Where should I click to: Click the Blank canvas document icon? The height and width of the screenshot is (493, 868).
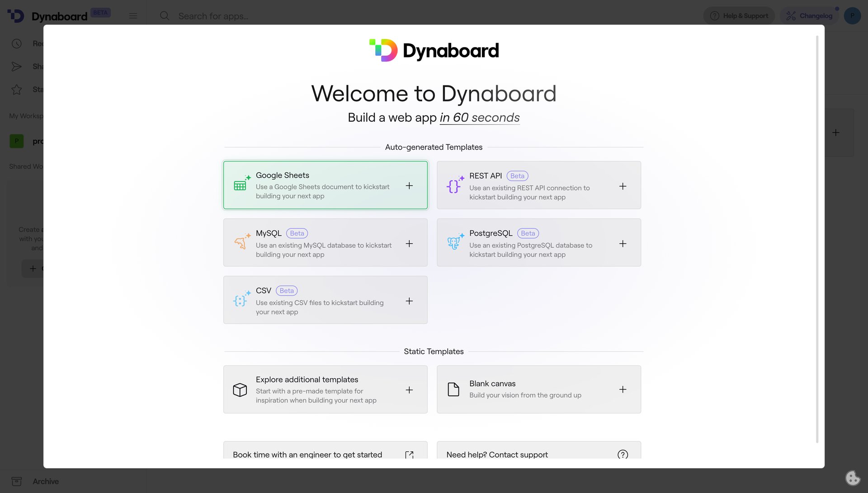[453, 389]
